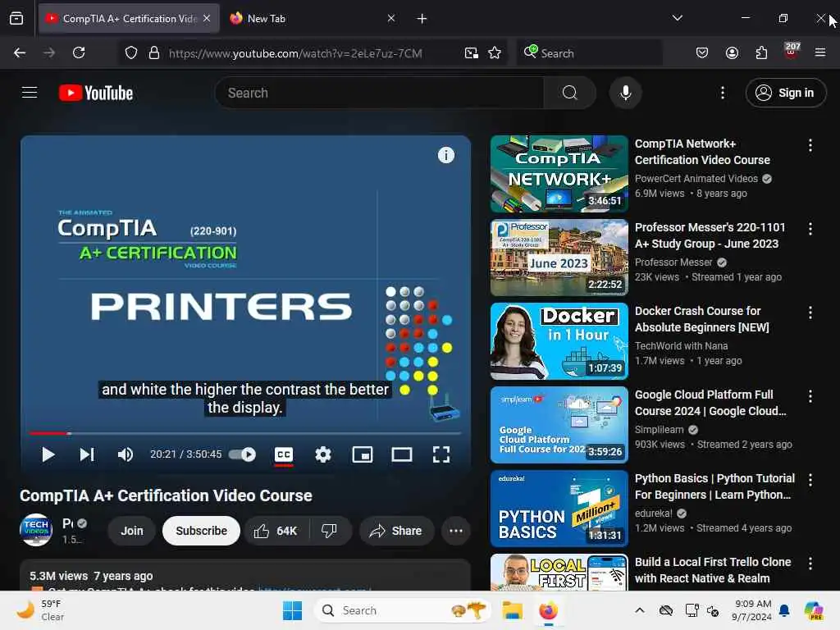Bookmark this page with star
Viewport: 840px width, 630px height.
[x=495, y=53]
